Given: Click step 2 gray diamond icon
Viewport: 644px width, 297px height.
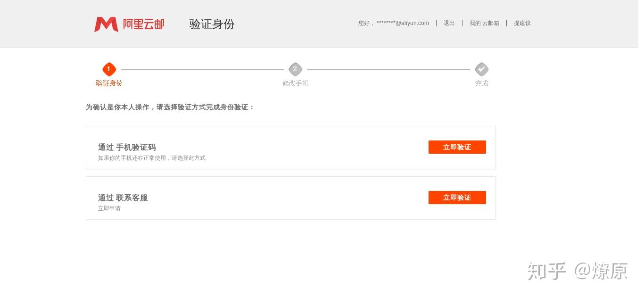Looking at the screenshot, I should coord(295,69).
